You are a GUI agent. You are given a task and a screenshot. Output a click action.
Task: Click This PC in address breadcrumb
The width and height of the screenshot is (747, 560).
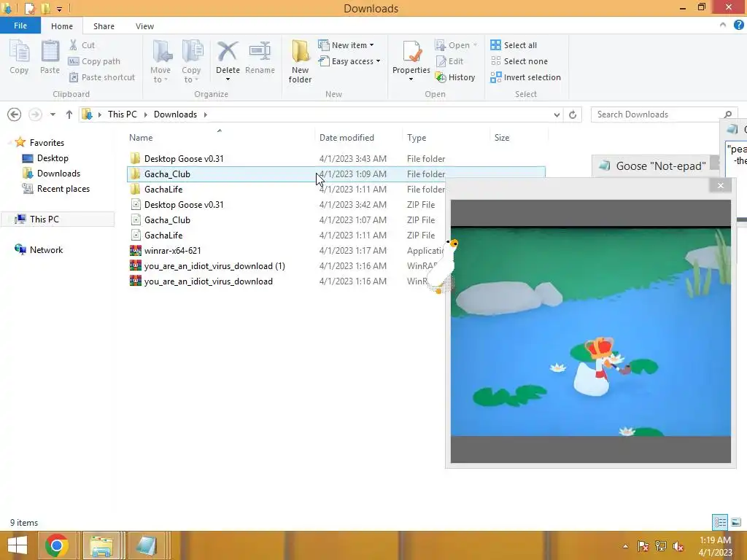(x=123, y=114)
